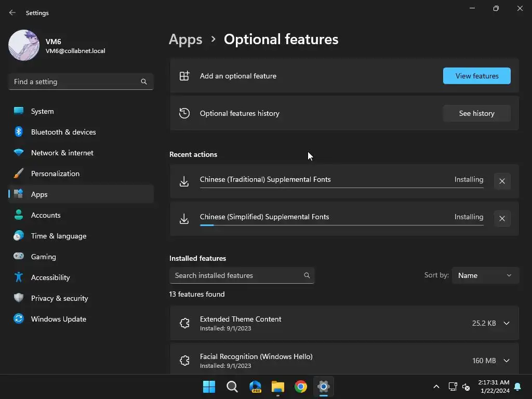Open Privacy & security section
Viewport: 532px width, 399px height.
[59, 298]
